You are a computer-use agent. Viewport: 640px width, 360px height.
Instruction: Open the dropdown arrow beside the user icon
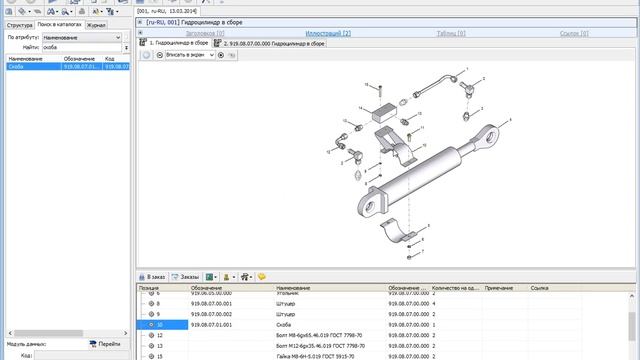point(233,277)
